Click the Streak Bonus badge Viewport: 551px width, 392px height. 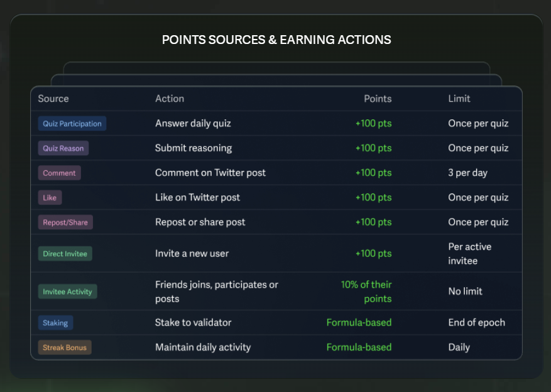(x=65, y=347)
